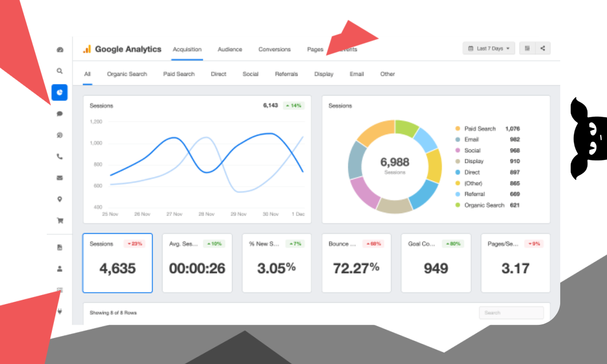
Task: Click the legend label "Referral"
Action: pyautogui.click(x=475, y=194)
